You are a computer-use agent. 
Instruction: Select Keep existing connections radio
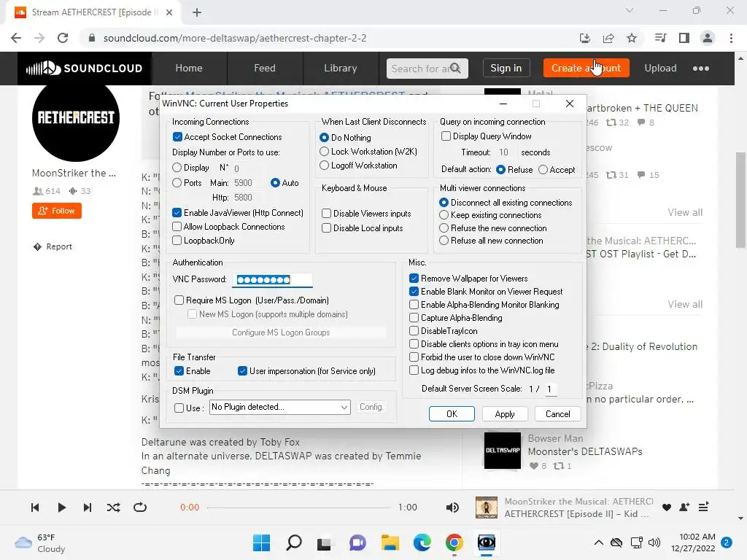(444, 215)
